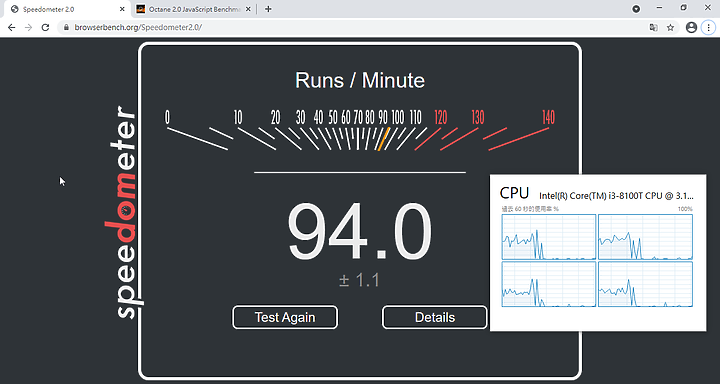Image resolution: width=720 pixels, height=384 pixels.
Task: Switch to the Speedometer 2.0 tab
Action: [x=68, y=9]
